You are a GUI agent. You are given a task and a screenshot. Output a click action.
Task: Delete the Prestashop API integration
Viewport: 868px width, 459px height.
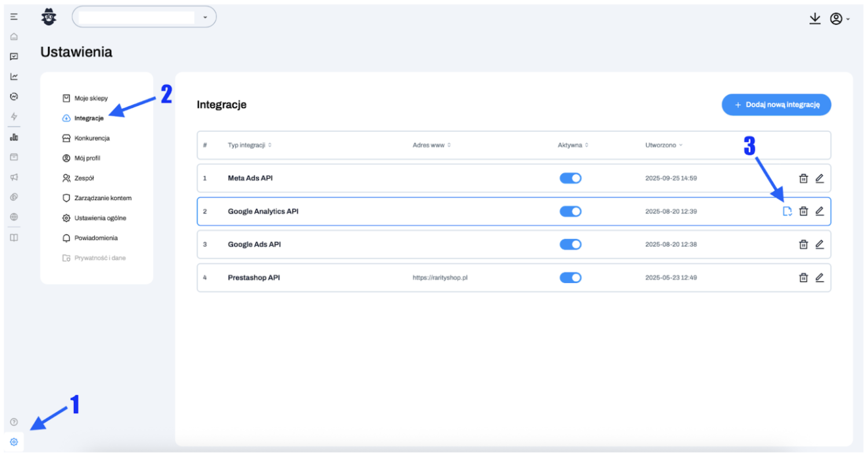(803, 278)
